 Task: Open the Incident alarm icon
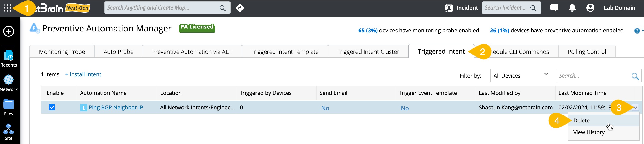coord(449,8)
